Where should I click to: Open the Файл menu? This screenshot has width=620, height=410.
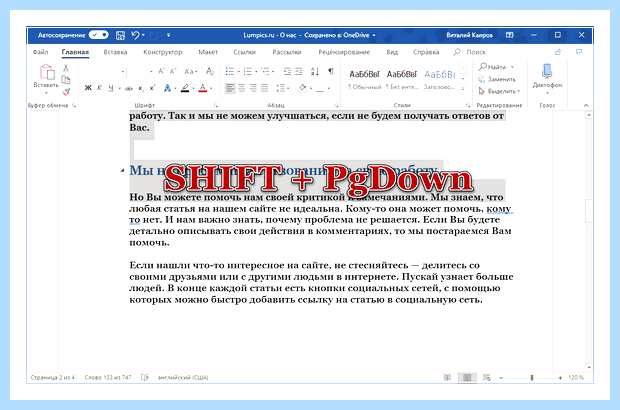pyautogui.click(x=40, y=52)
